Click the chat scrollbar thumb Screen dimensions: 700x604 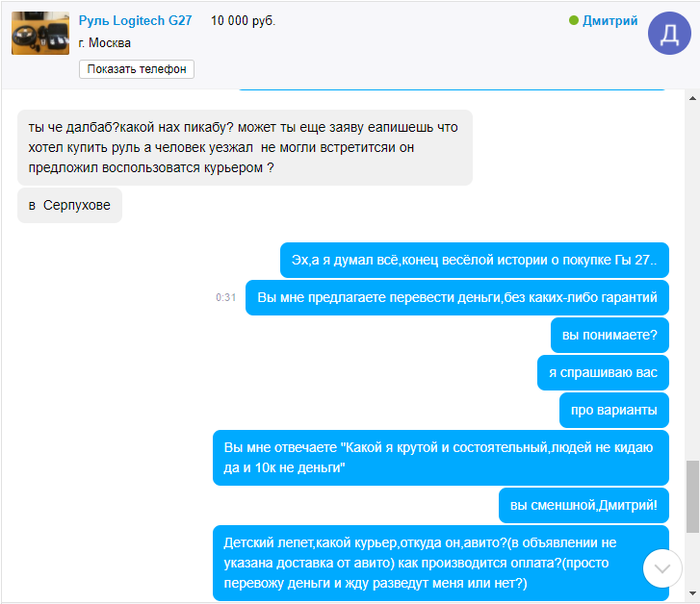coord(692,496)
